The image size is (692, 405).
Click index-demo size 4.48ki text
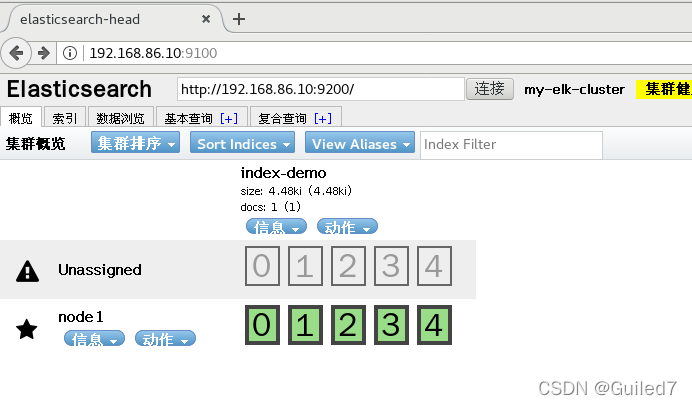point(296,191)
